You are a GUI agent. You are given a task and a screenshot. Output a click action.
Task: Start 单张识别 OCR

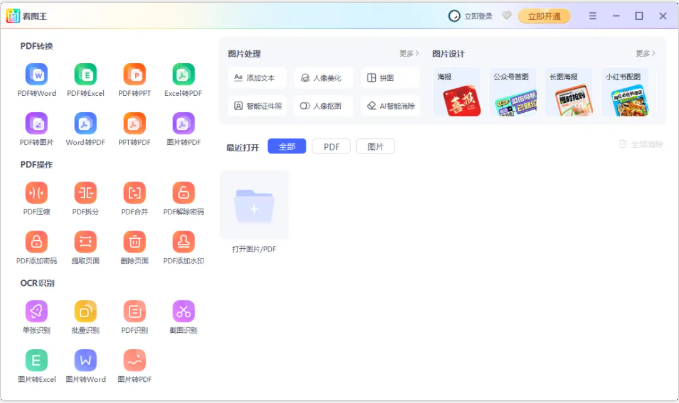click(37, 317)
